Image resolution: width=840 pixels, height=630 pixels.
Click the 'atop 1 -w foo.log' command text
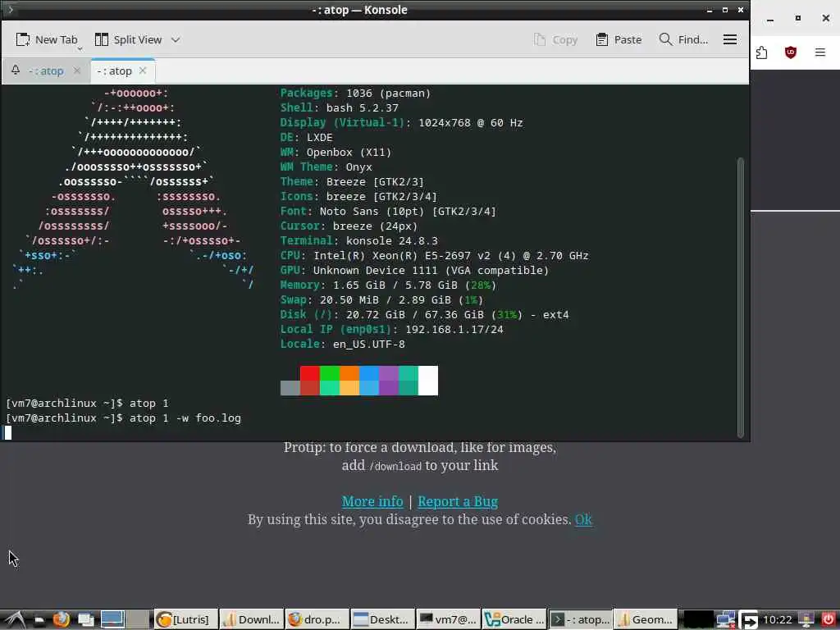[185, 418]
